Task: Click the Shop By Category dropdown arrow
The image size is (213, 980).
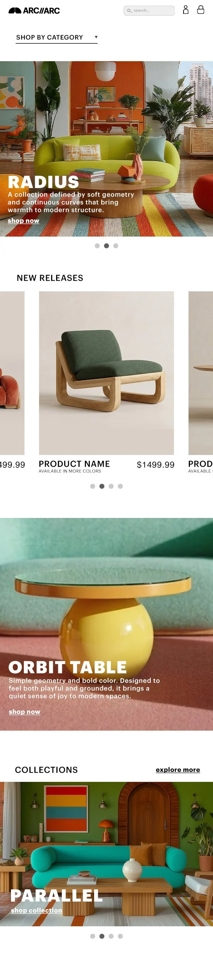Action: (96, 37)
